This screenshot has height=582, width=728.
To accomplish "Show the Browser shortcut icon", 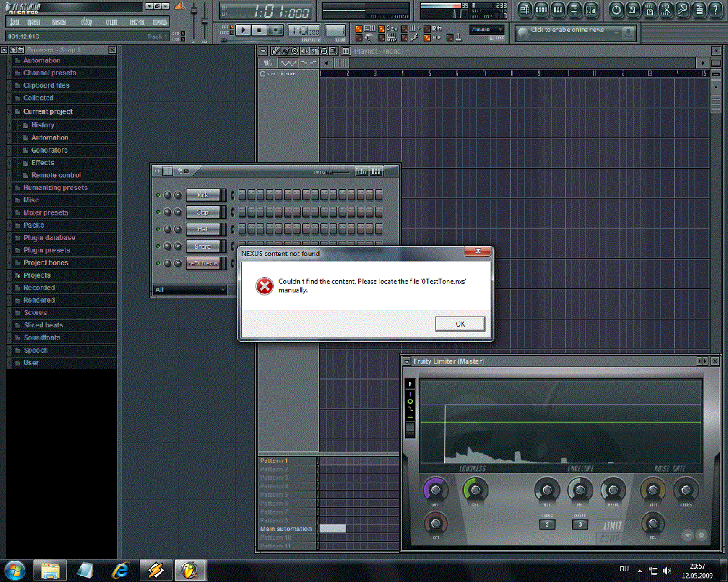I will coord(574,10).
